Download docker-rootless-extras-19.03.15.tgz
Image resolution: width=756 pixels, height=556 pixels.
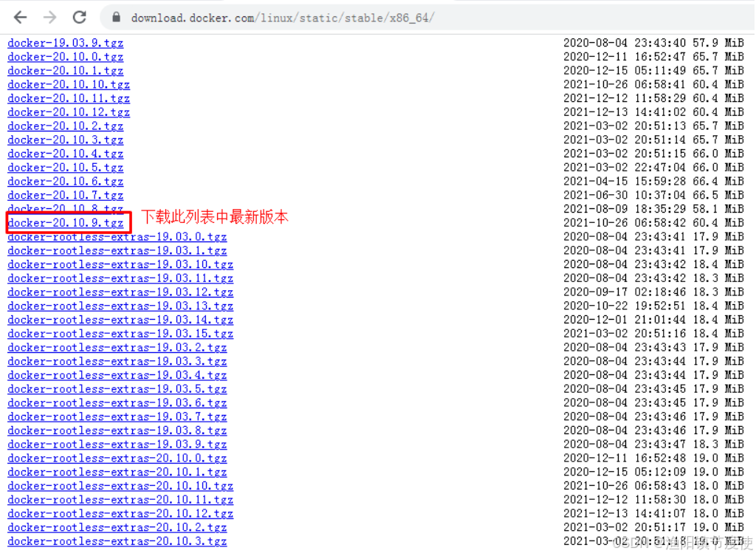(x=120, y=334)
